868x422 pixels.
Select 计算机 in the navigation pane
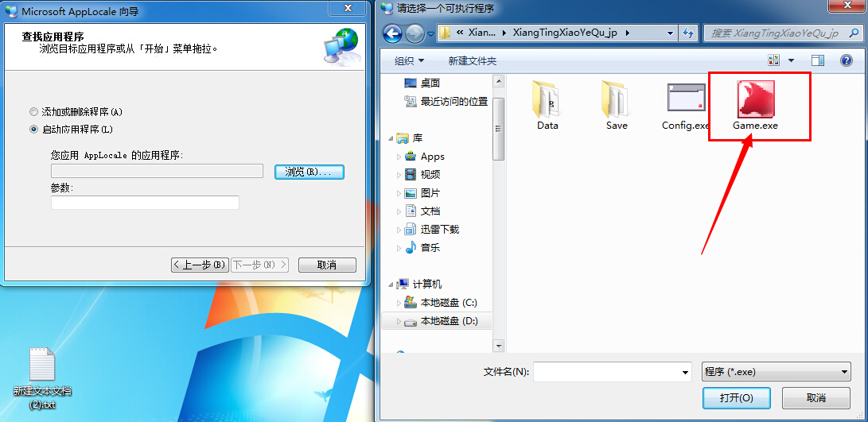pos(427,285)
